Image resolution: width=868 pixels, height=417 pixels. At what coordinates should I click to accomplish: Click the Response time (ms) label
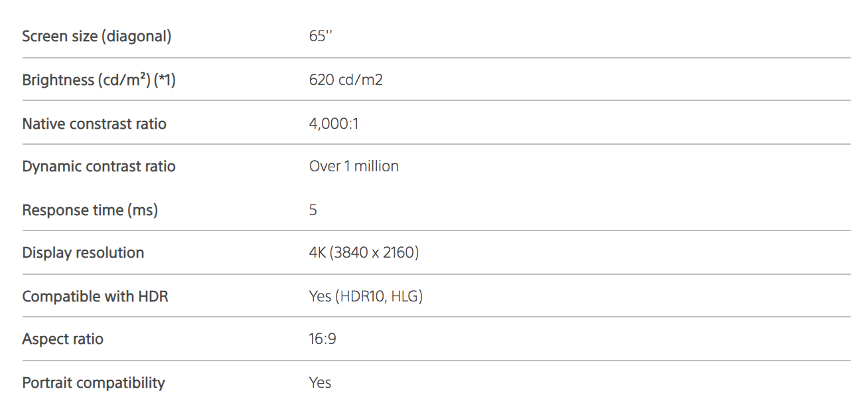[x=90, y=210]
